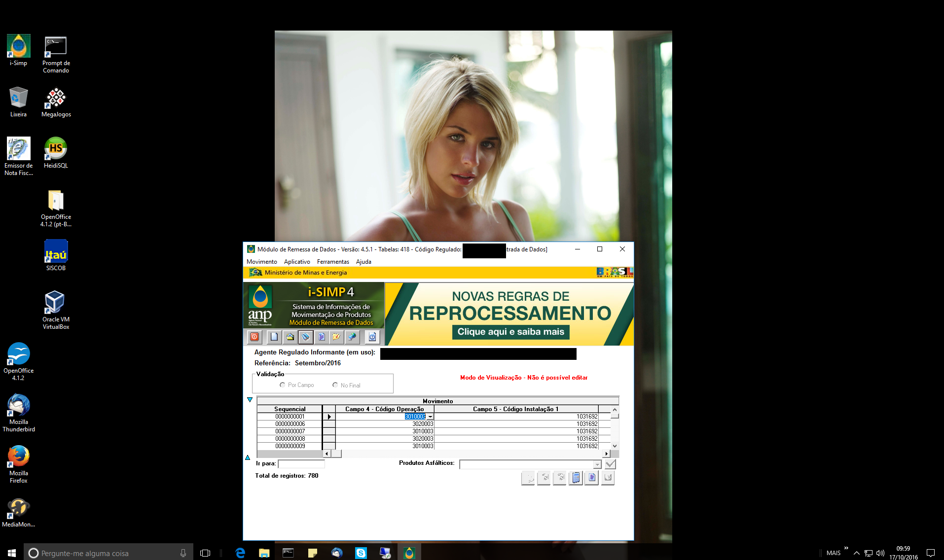Open Prompt de Comando desktop shortcut

point(56,54)
